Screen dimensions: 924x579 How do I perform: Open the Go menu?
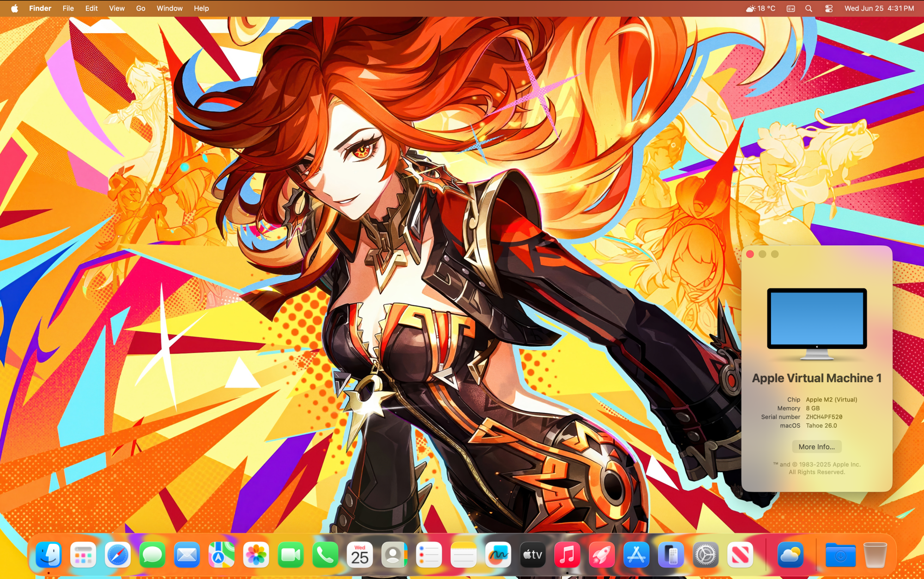pos(140,8)
